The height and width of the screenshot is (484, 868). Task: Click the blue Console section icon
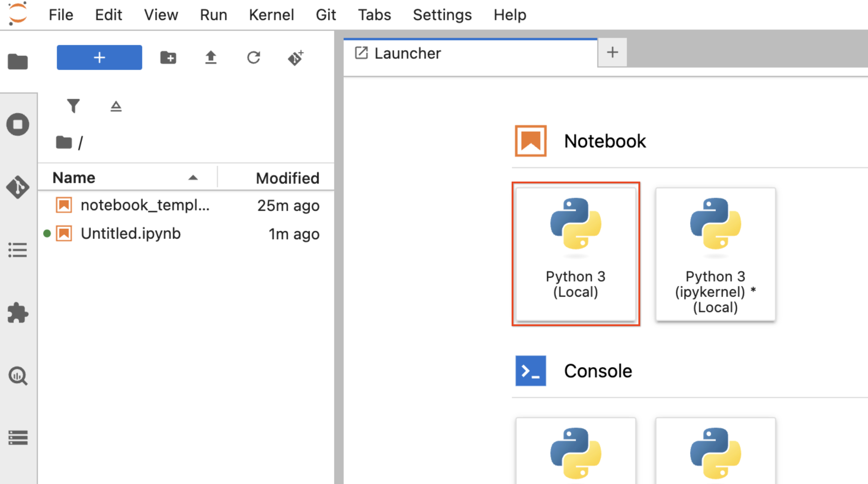531,371
